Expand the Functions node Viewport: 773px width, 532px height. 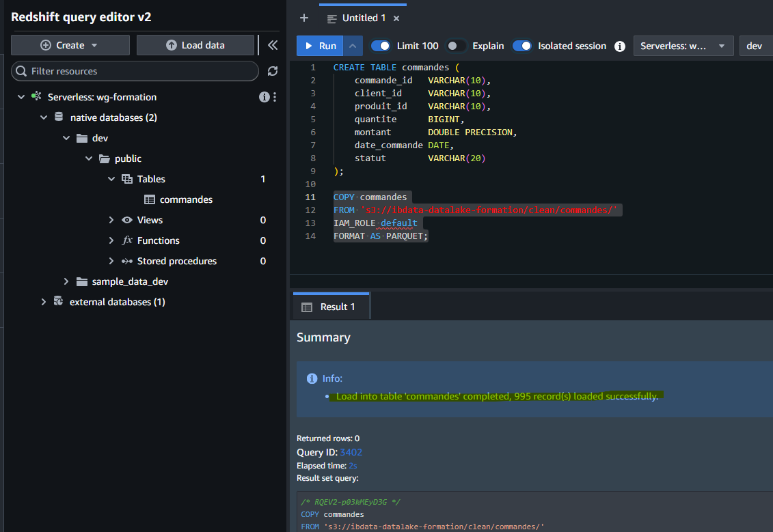[x=111, y=240]
